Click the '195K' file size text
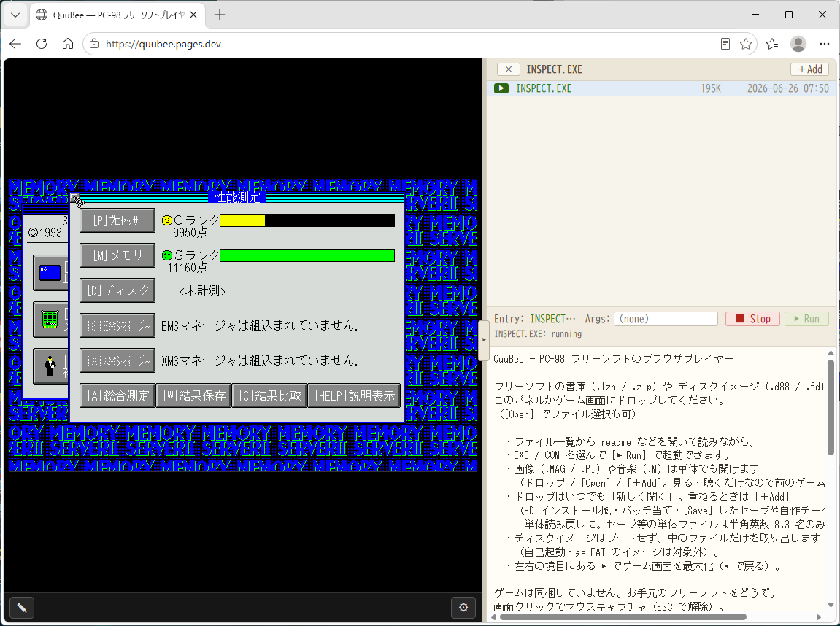 pos(710,88)
